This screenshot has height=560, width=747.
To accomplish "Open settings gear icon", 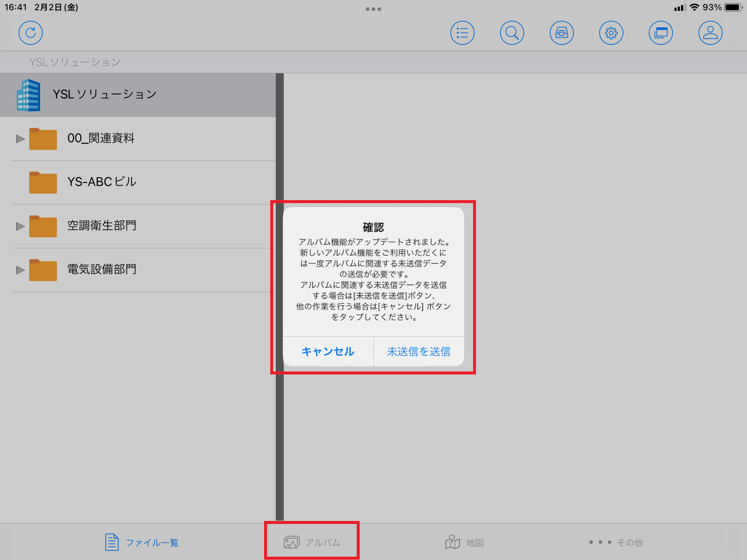I will pyautogui.click(x=611, y=33).
